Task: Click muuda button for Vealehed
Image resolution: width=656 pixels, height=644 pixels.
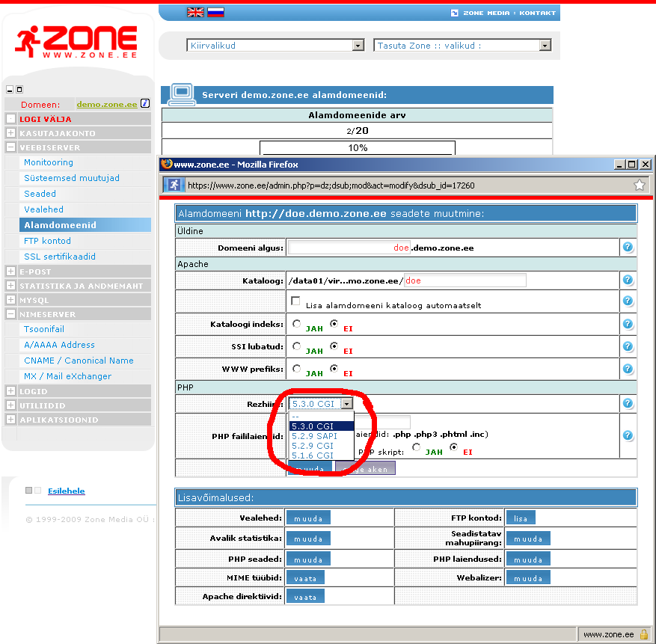Action: [308, 518]
